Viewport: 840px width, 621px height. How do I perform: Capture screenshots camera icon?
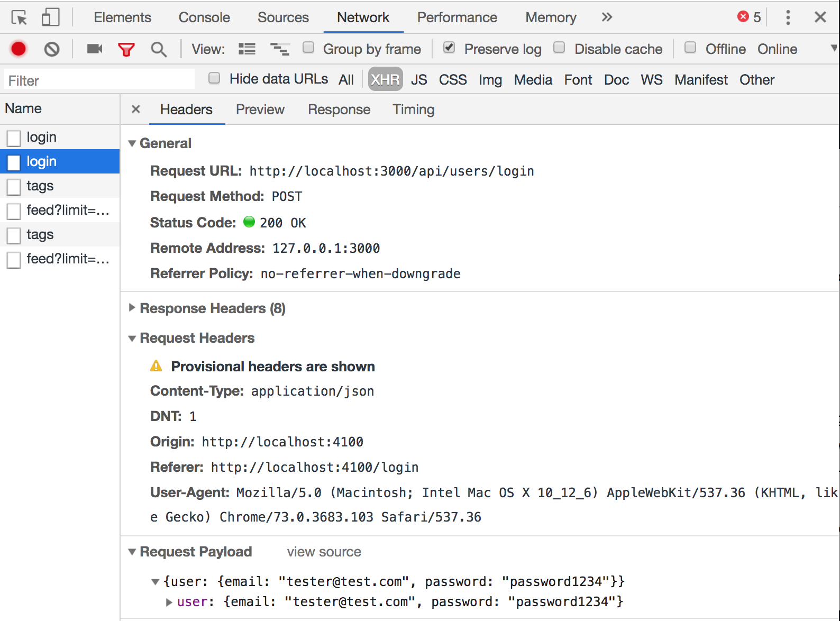click(95, 49)
